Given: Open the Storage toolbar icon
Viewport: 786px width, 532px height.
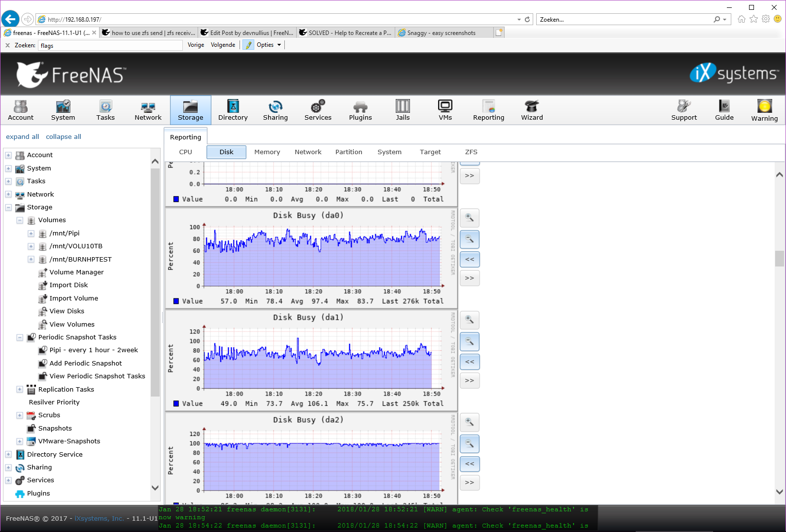Looking at the screenshot, I should [x=191, y=110].
